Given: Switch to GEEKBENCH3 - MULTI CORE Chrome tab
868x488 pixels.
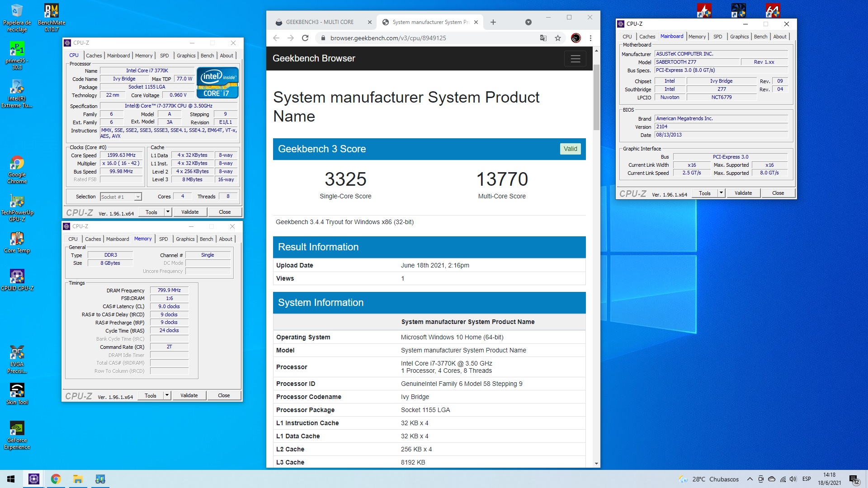Looking at the screenshot, I should (320, 22).
